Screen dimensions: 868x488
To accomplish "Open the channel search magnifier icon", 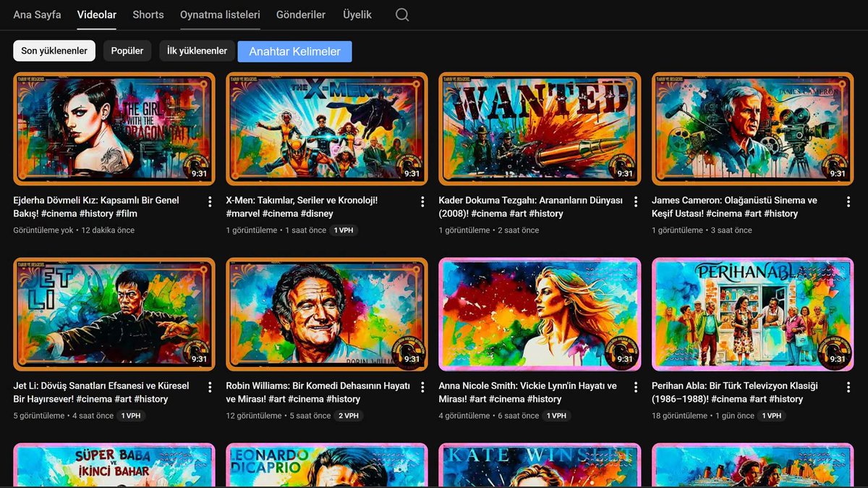I will (x=402, y=14).
